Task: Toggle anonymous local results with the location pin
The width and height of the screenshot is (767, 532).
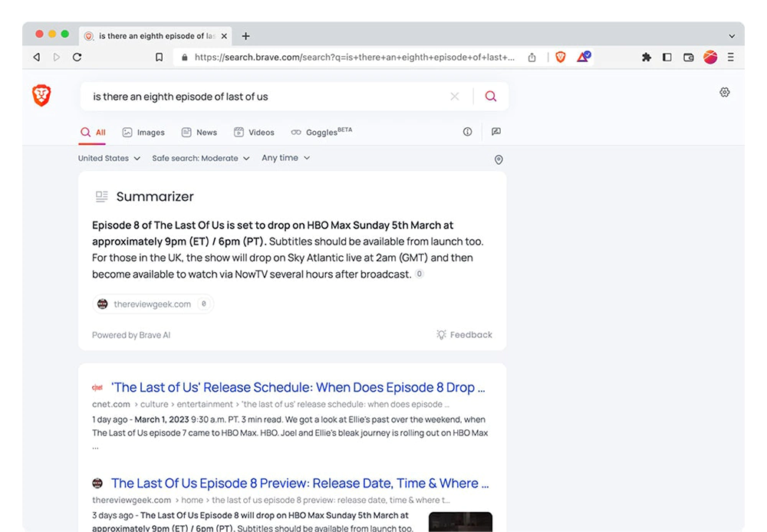Action: [499, 159]
